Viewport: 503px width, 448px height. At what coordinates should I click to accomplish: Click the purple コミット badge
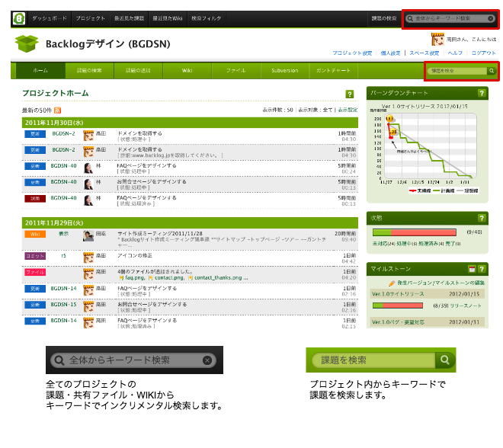point(35,256)
